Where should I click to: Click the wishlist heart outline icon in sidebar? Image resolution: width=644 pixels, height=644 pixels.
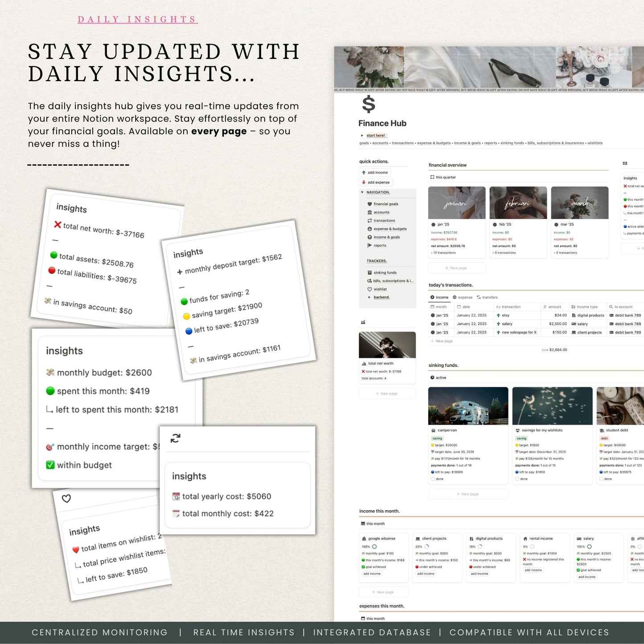pyautogui.click(x=369, y=289)
